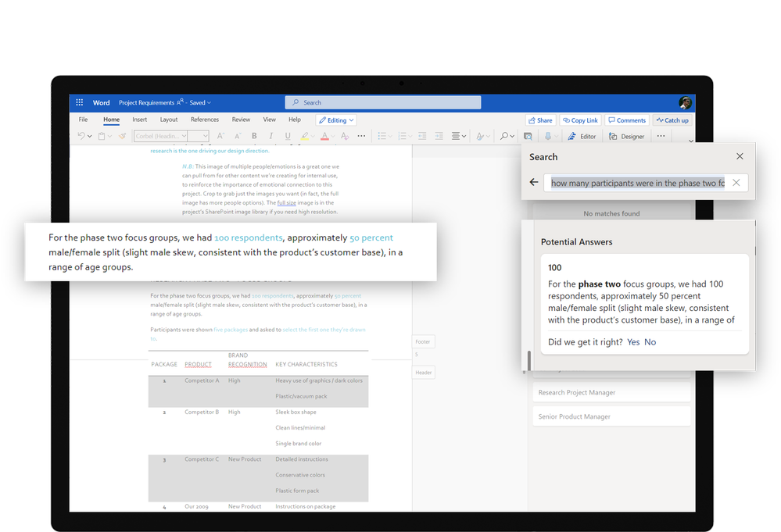Screen dimensions: 781x532
Task: Select the Research Project Manager result
Action: pyautogui.click(x=611, y=392)
